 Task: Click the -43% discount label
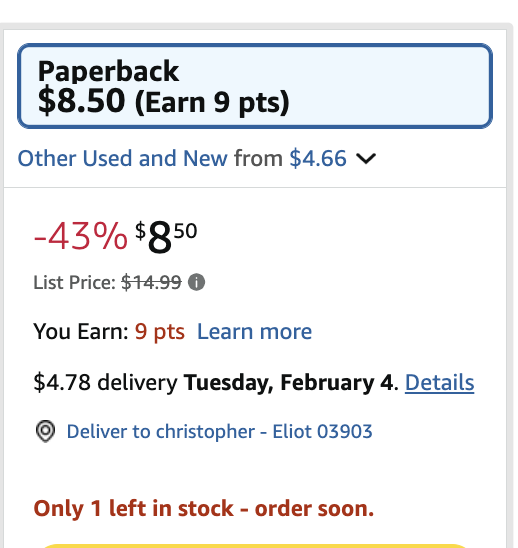[x=80, y=237]
